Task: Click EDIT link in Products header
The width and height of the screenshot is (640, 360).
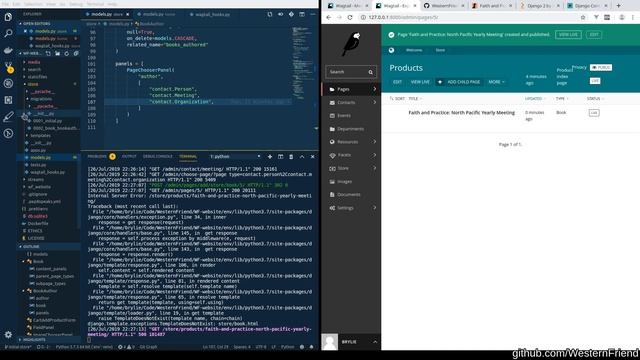Action: click(397, 82)
